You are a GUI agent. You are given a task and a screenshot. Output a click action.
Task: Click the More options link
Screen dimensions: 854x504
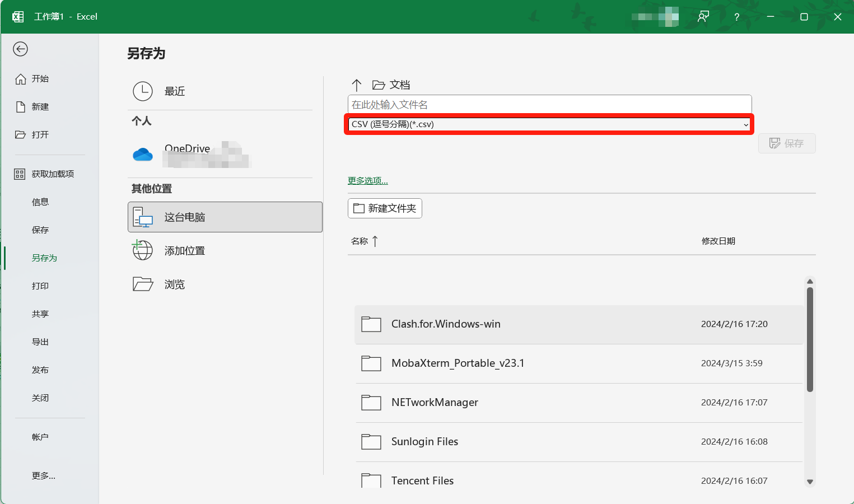click(x=367, y=180)
